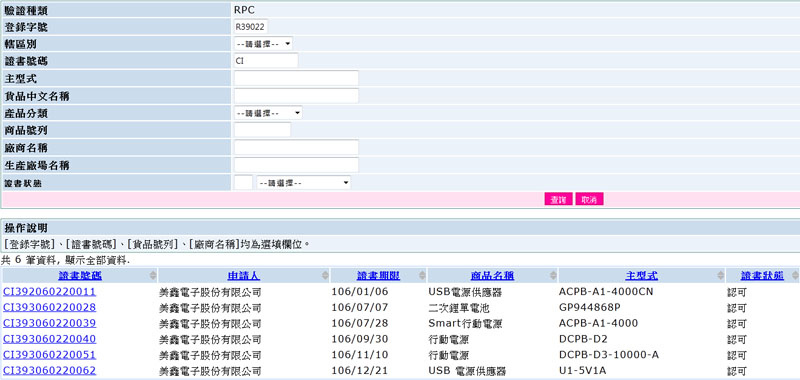Focus the 生產廠場名稱 input field
This screenshot has width=800, height=380.
(x=296, y=165)
